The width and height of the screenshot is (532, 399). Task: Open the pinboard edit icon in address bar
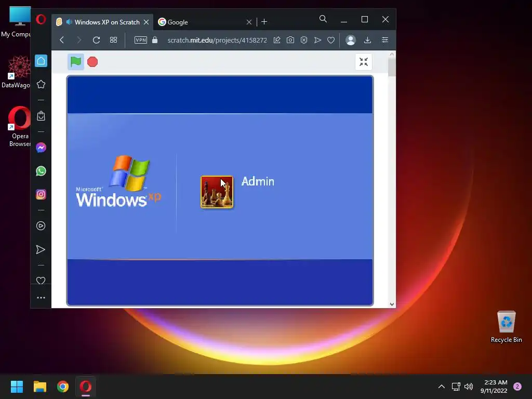click(x=277, y=40)
